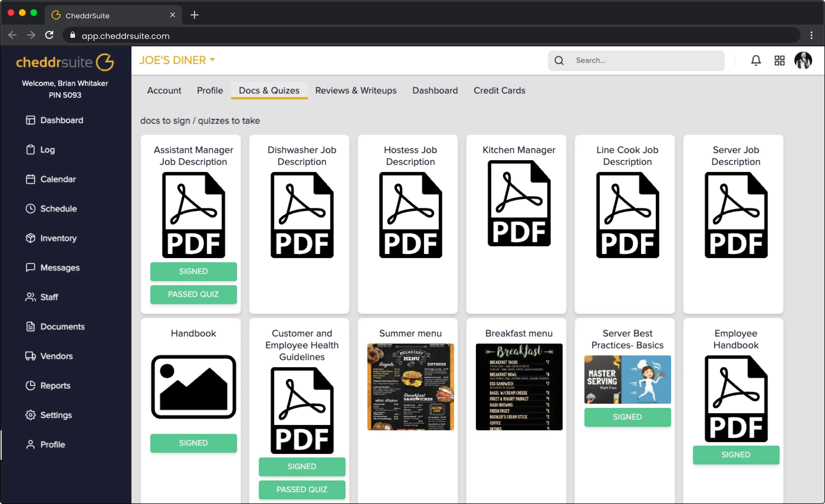Open Messages from the sidebar
The image size is (825, 504).
pyautogui.click(x=31, y=267)
